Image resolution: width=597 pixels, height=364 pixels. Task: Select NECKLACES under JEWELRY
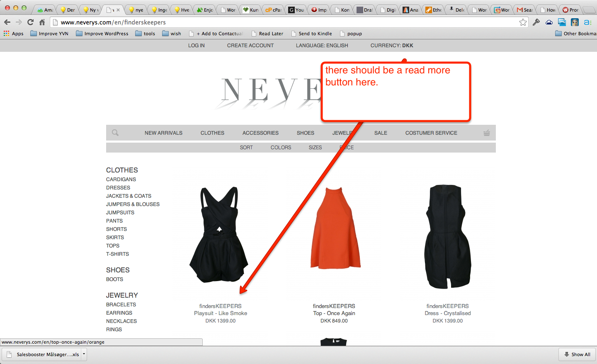(121, 321)
